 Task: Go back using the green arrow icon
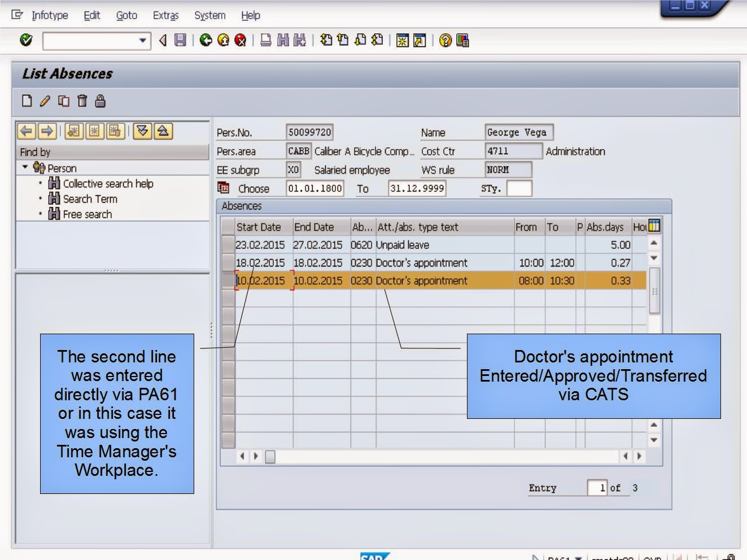[x=205, y=40]
